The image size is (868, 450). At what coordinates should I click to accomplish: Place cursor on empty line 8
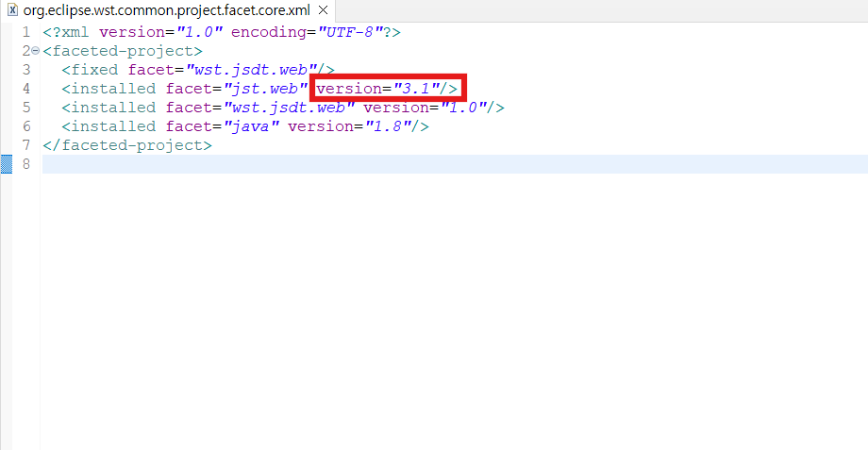coord(454,164)
